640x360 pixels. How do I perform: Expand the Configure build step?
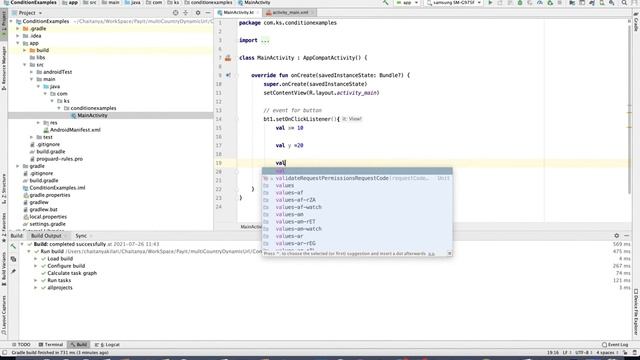[x=36, y=266]
